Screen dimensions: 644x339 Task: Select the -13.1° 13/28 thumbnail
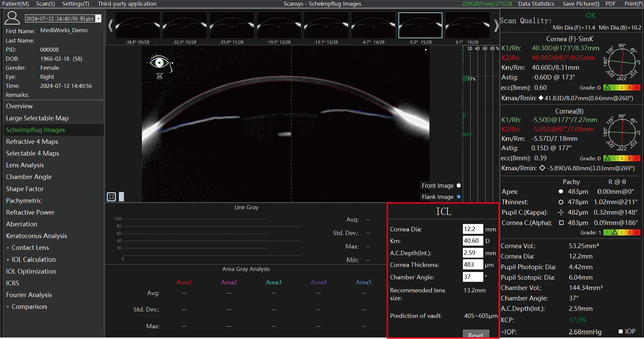pyautogui.click(x=326, y=25)
